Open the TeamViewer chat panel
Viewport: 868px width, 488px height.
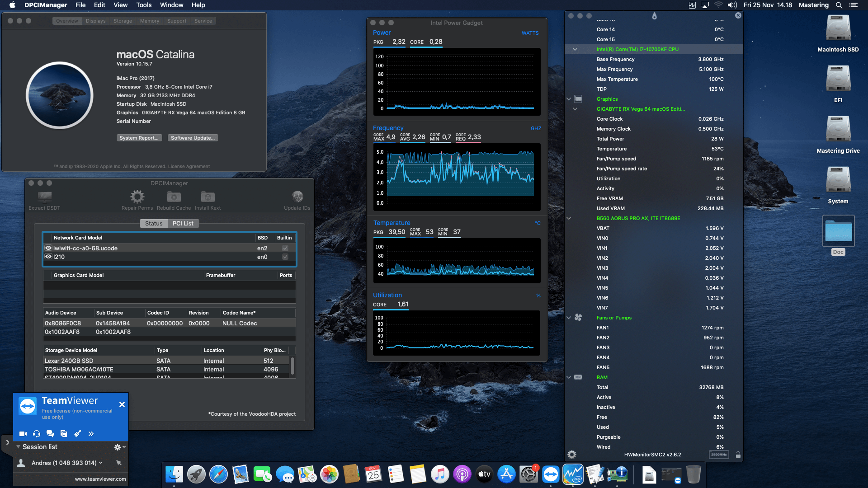pos(50,433)
